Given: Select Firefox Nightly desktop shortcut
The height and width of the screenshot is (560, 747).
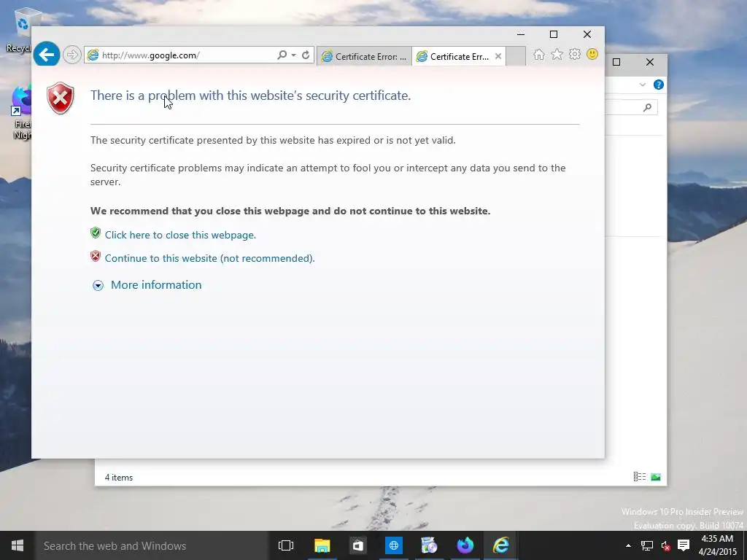Looking at the screenshot, I should [21, 113].
